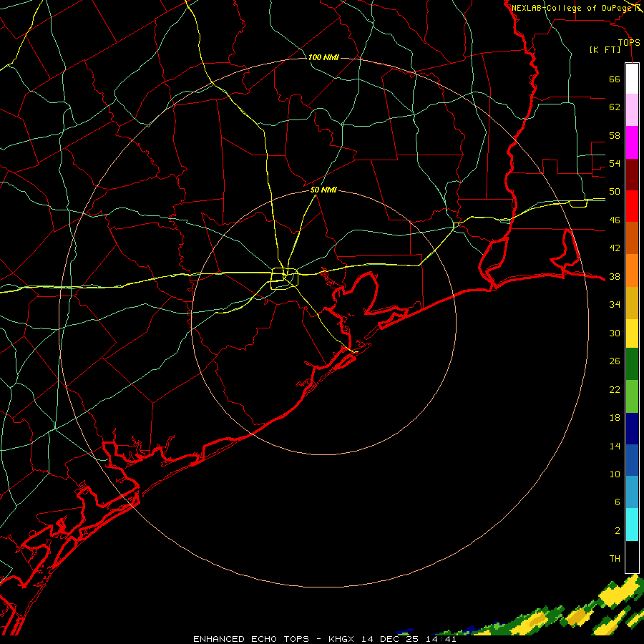Click the legend value 50
Viewport: 644px width, 644px height.
[x=615, y=192]
